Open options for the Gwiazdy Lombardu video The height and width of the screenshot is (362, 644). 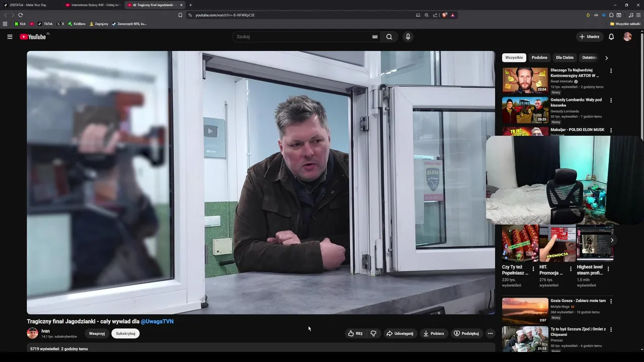tap(611, 101)
